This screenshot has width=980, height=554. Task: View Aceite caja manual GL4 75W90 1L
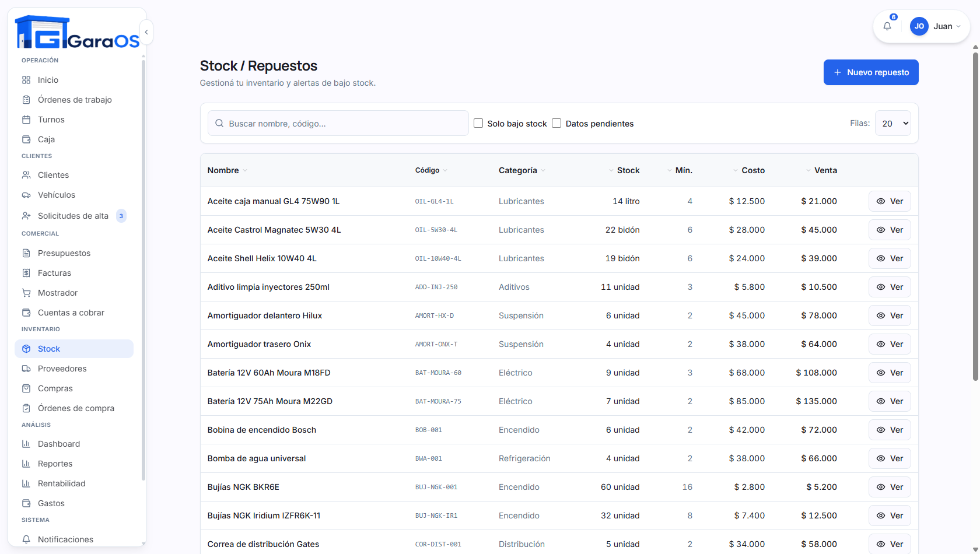(890, 201)
